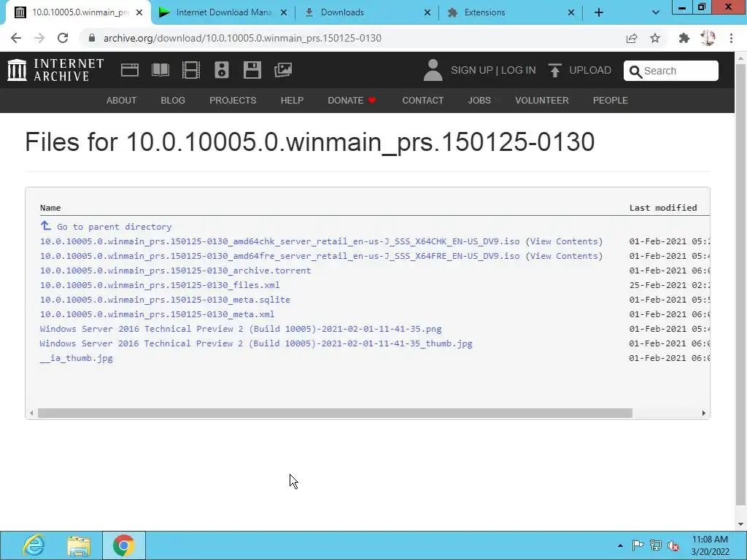The width and height of the screenshot is (747, 560).
Task: Bookmark this page with star icon
Action: tap(655, 38)
